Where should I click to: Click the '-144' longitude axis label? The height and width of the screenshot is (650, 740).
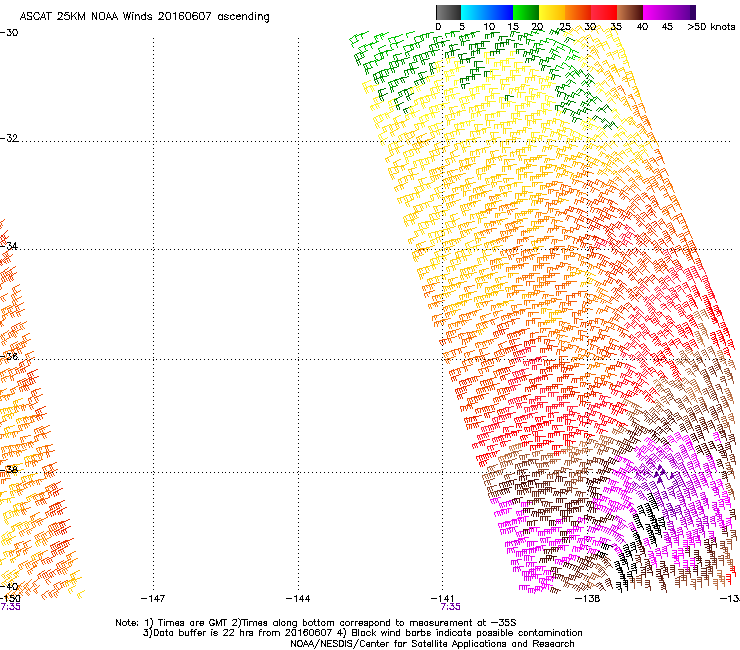(x=298, y=599)
